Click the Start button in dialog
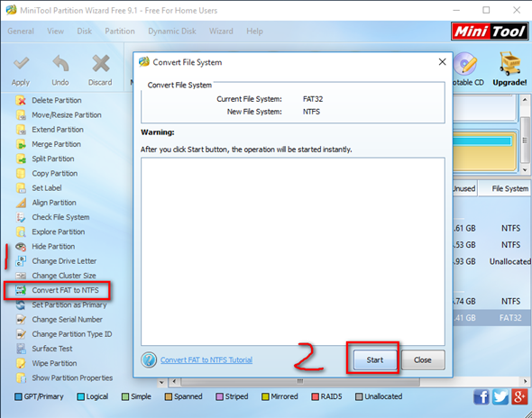This screenshot has height=418, width=532. coord(375,359)
